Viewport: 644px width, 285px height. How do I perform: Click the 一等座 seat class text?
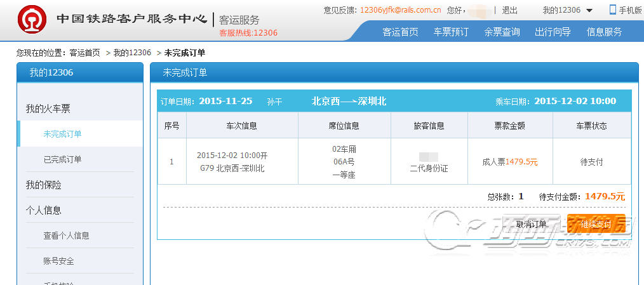344,175
